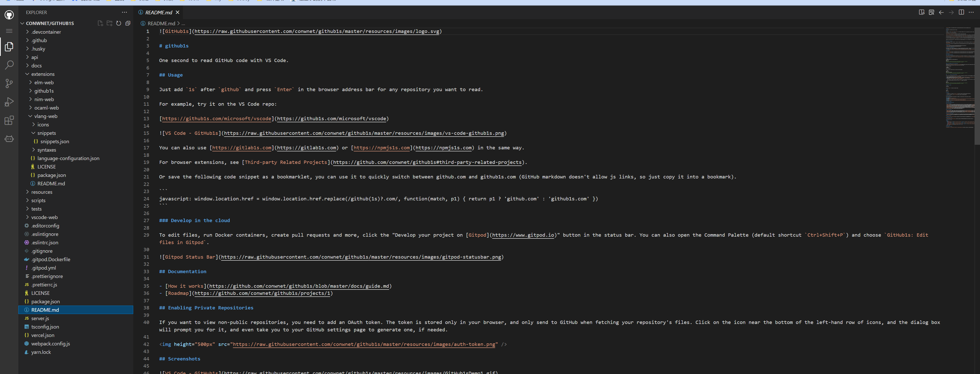Click the '### Develop in the cloud' heading
Viewport: 980px width, 374px height.
tap(194, 220)
